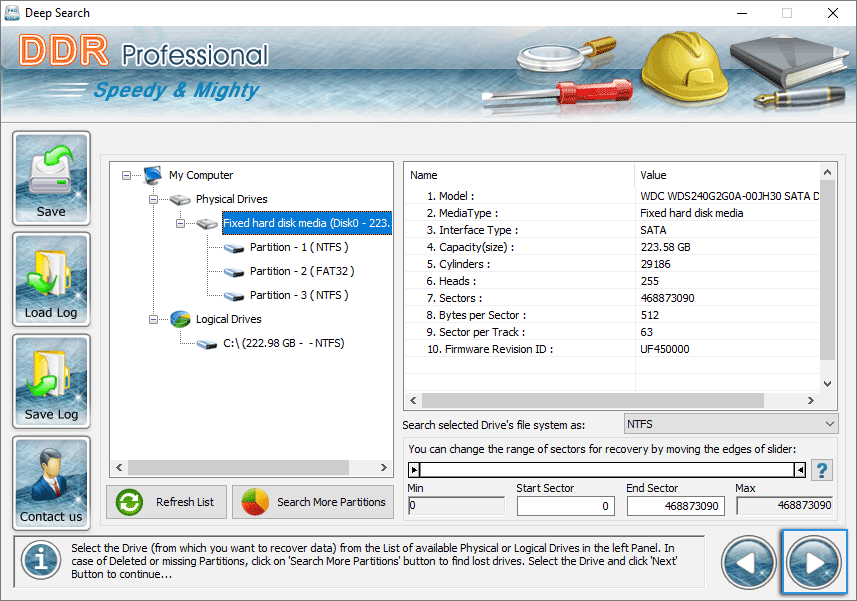Collapse the Physical Drives node
Viewport: 857px width, 601px height.
(x=154, y=199)
